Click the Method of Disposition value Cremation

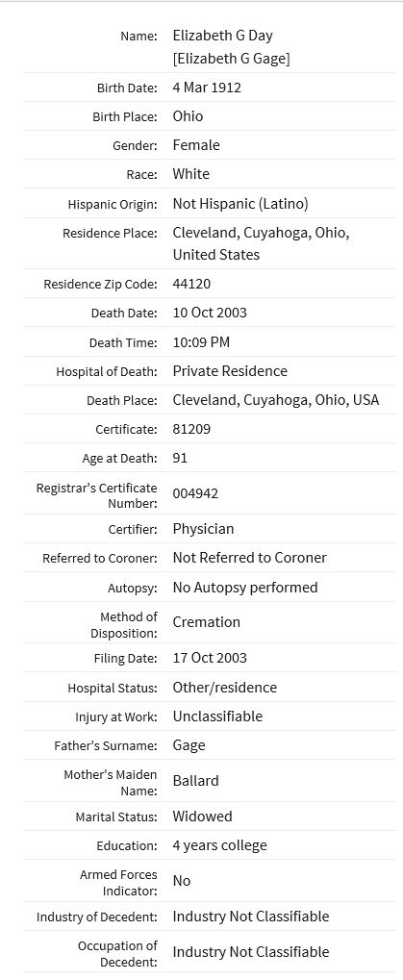click(x=206, y=622)
